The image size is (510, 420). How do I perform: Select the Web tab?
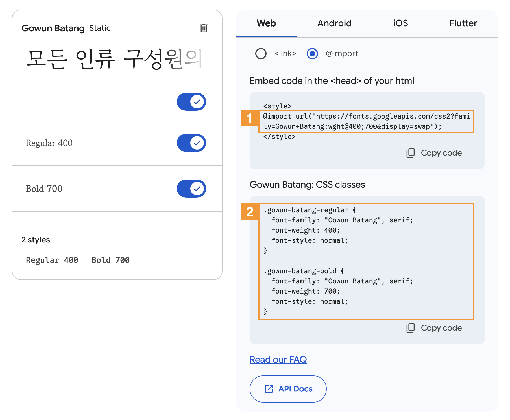(266, 23)
